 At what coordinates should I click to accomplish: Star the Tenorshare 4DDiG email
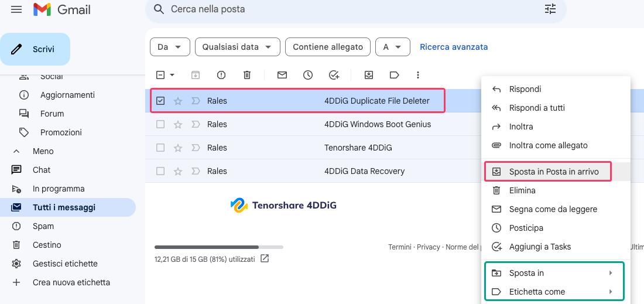[x=178, y=148]
